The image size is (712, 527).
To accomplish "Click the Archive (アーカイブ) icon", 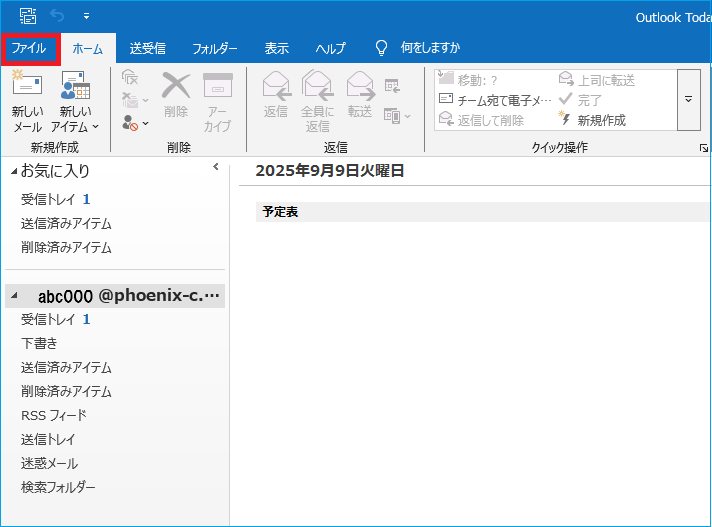I will point(217,100).
